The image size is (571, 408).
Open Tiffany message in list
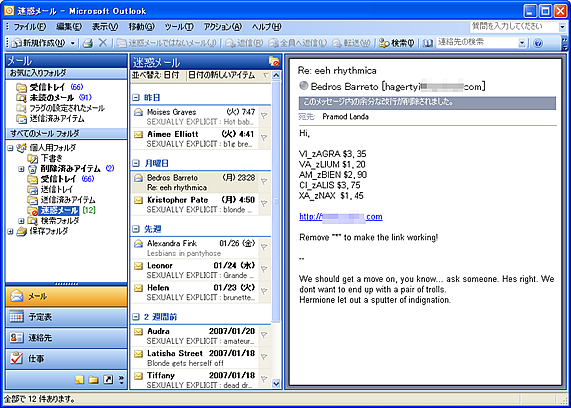(x=195, y=380)
